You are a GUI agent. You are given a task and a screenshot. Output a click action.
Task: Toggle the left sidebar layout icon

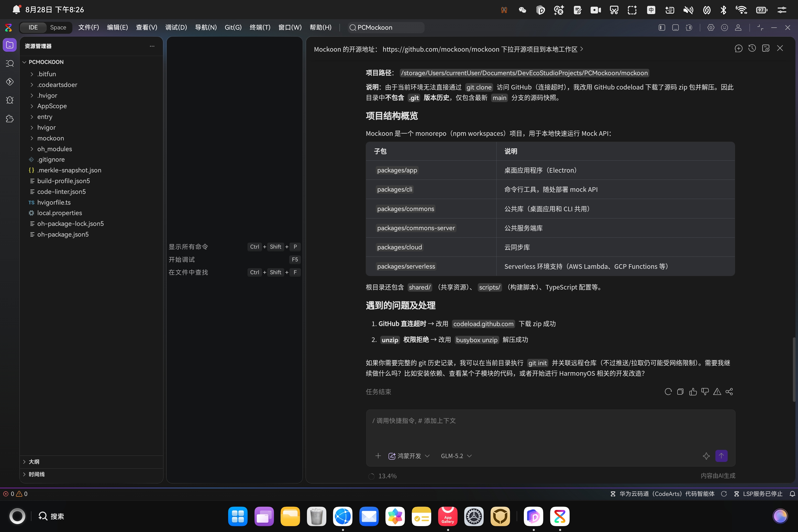662,27
